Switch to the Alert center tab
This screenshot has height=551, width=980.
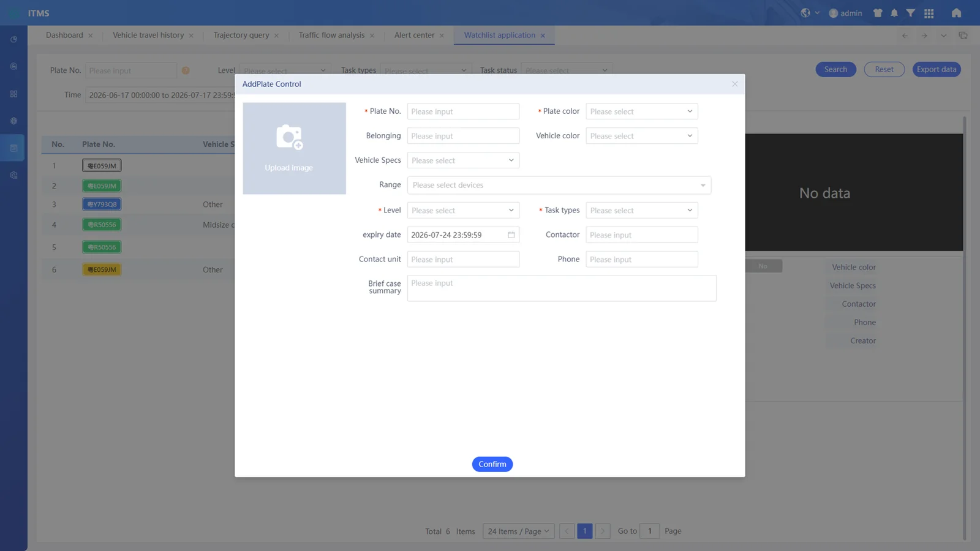[x=415, y=35]
